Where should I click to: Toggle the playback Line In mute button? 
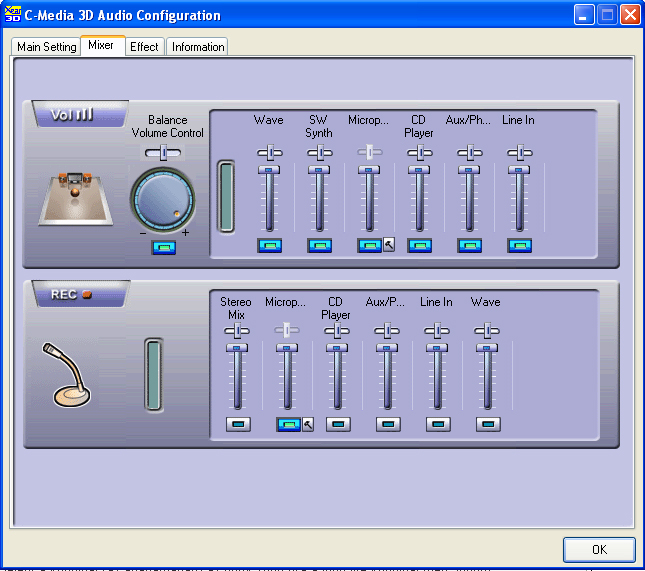click(520, 246)
